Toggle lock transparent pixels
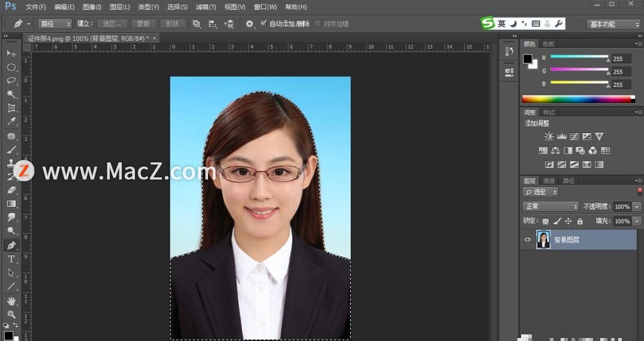Viewport: 644px width, 341px height. pyautogui.click(x=546, y=221)
